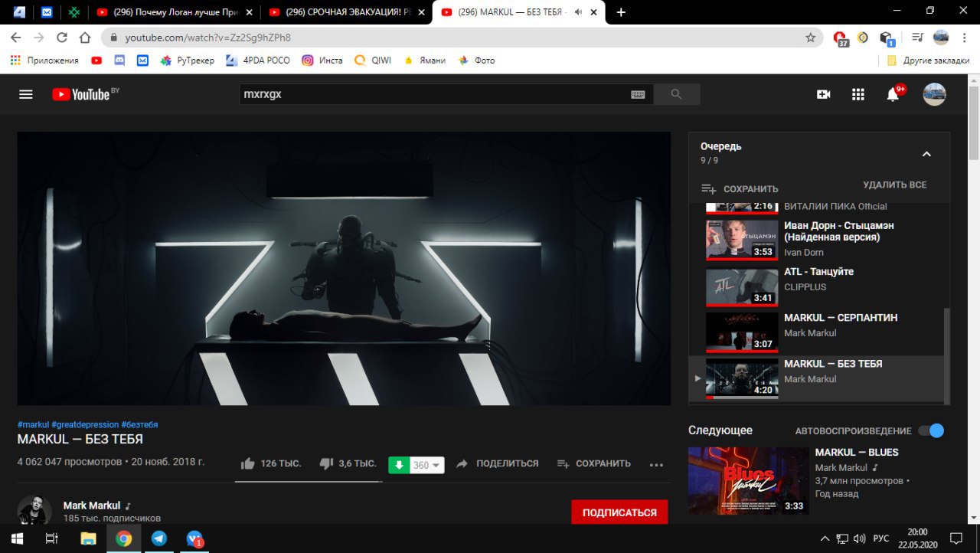Open a new browser tab
Image resolution: width=980 pixels, height=553 pixels.
pyautogui.click(x=621, y=11)
